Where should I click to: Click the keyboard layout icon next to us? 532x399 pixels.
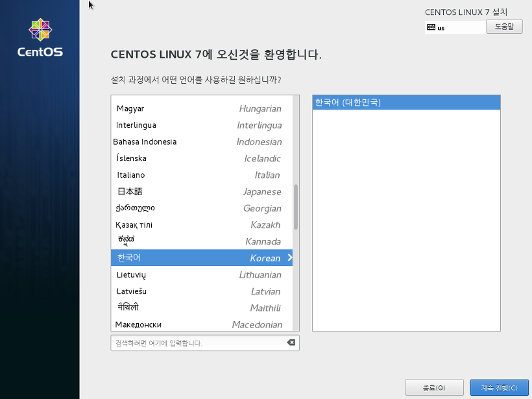431,27
